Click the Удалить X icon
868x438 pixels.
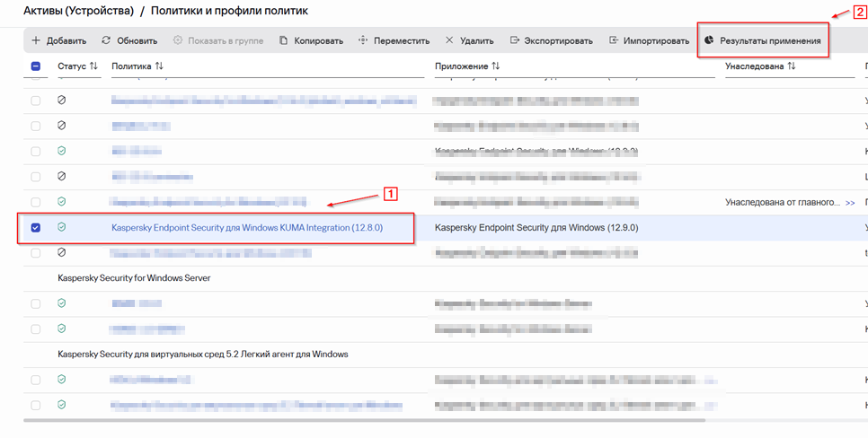[x=449, y=41]
